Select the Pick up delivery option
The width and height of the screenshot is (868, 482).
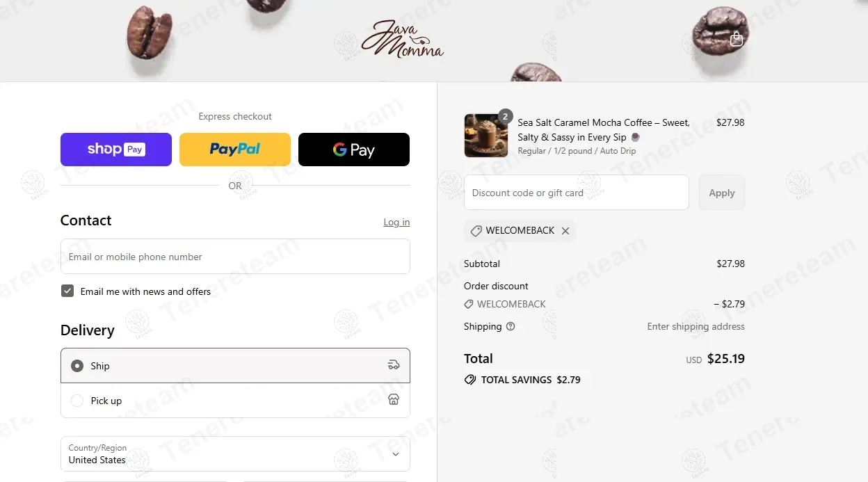point(235,401)
